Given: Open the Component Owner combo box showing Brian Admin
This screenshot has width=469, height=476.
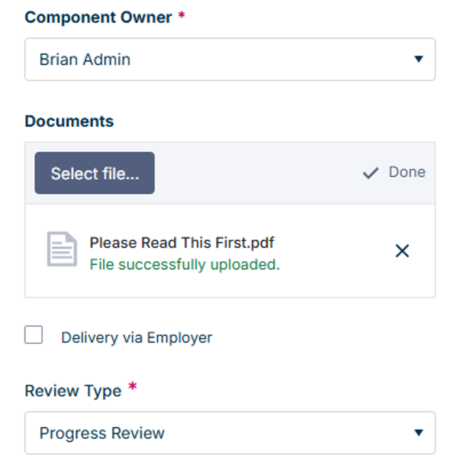Looking at the screenshot, I should [x=230, y=59].
